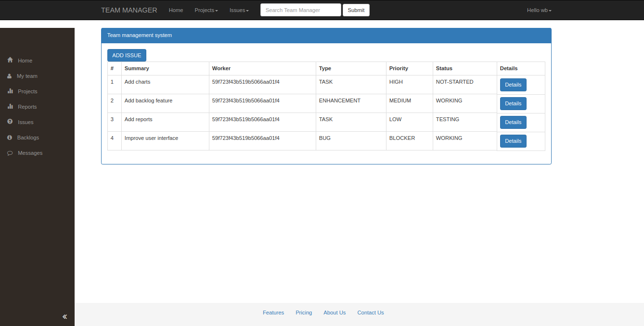Open Backlogs in the sidebar
The height and width of the screenshot is (326, 644).
click(x=28, y=138)
